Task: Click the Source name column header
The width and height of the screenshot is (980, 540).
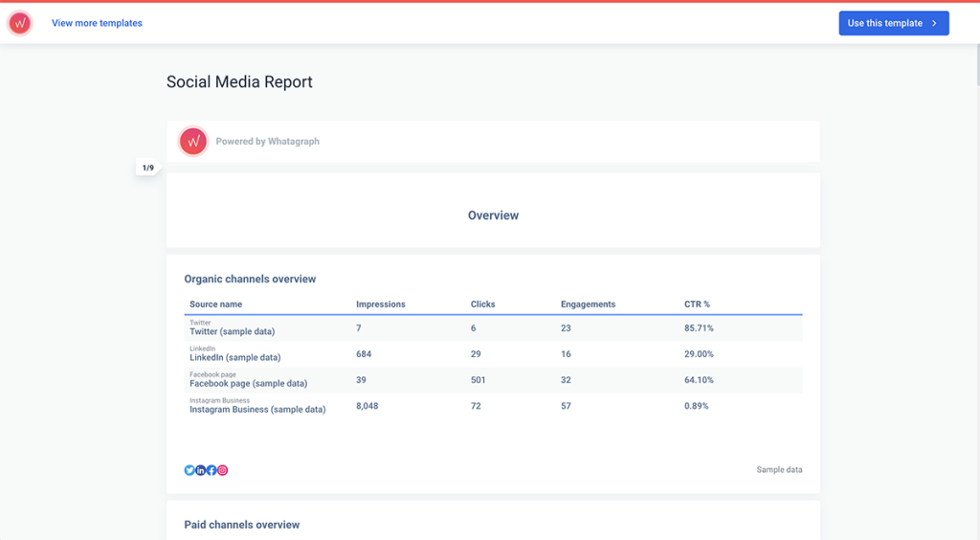Action: point(215,304)
